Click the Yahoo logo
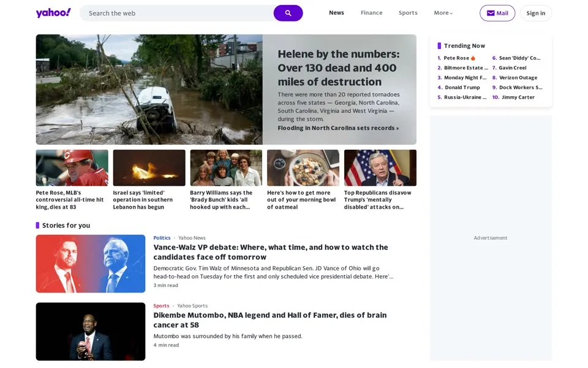 53,13
